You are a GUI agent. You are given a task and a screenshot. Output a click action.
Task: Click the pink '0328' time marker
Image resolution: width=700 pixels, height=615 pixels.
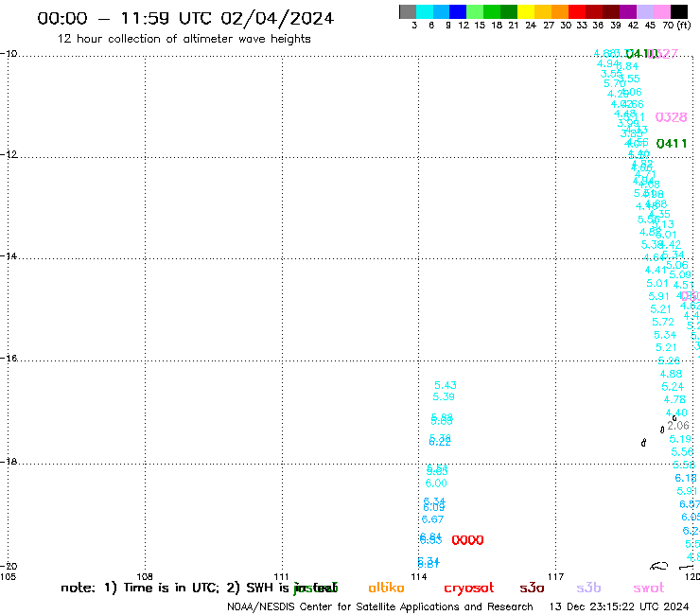pos(671,117)
